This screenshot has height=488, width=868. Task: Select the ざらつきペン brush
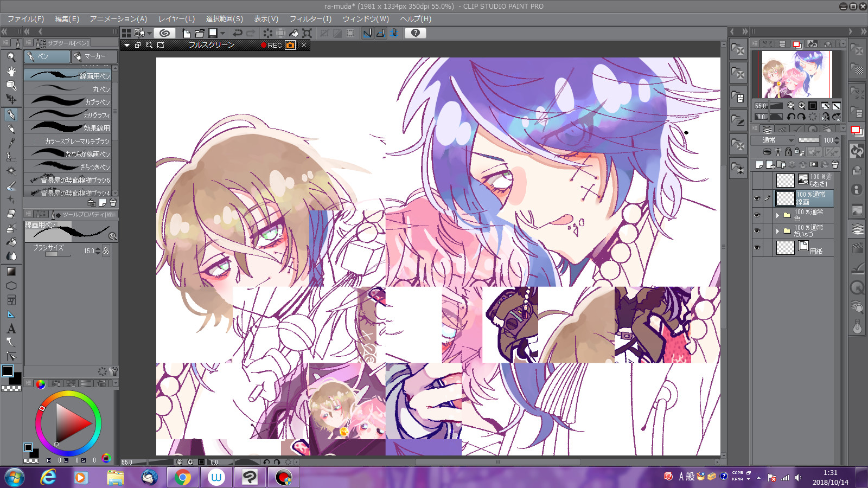tap(68, 167)
